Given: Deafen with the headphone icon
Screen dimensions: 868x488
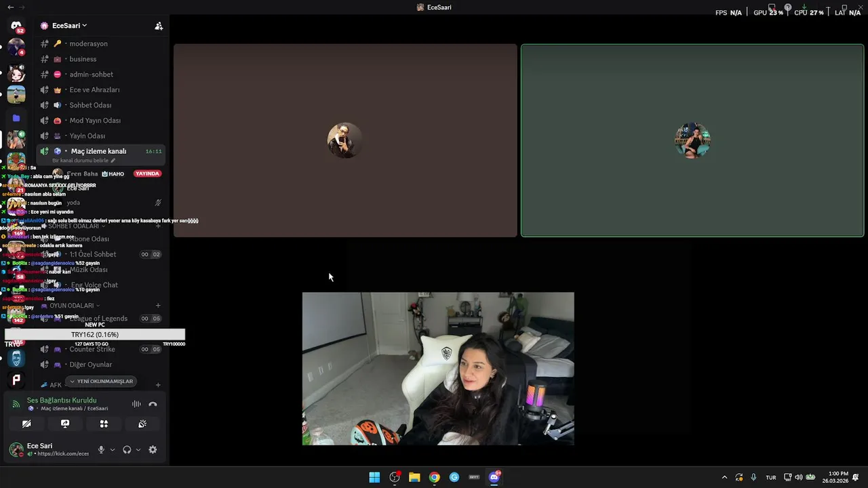Looking at the screenshot, I should pyautogui.click(x=127, y=449).
